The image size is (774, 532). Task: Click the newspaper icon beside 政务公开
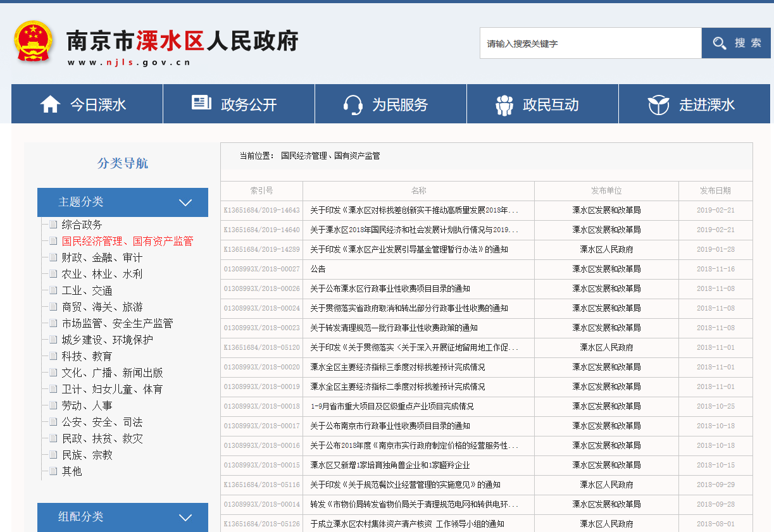[201, 103]
